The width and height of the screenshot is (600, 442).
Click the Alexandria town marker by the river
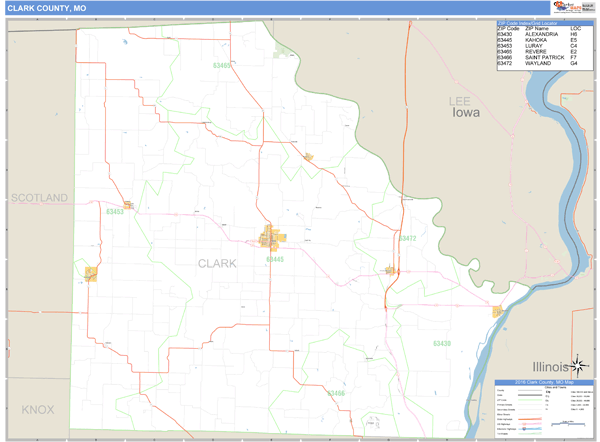point(496,312)
